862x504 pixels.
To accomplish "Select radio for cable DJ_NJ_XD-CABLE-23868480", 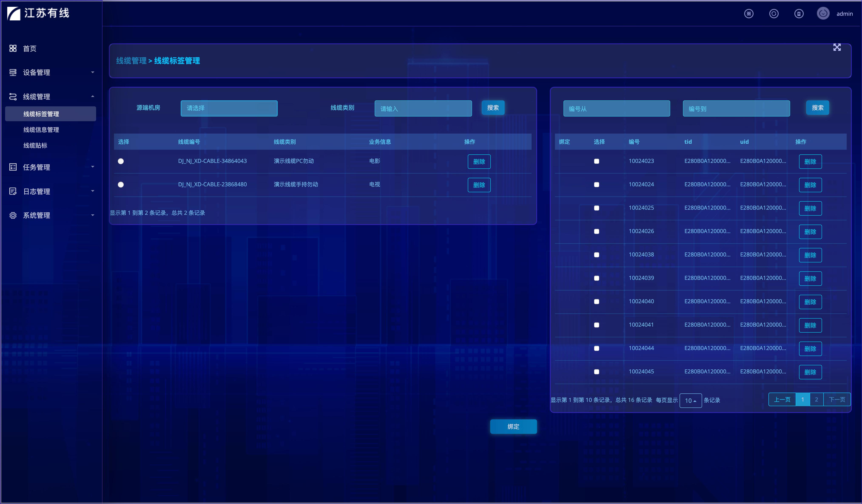I will [121, 184].
